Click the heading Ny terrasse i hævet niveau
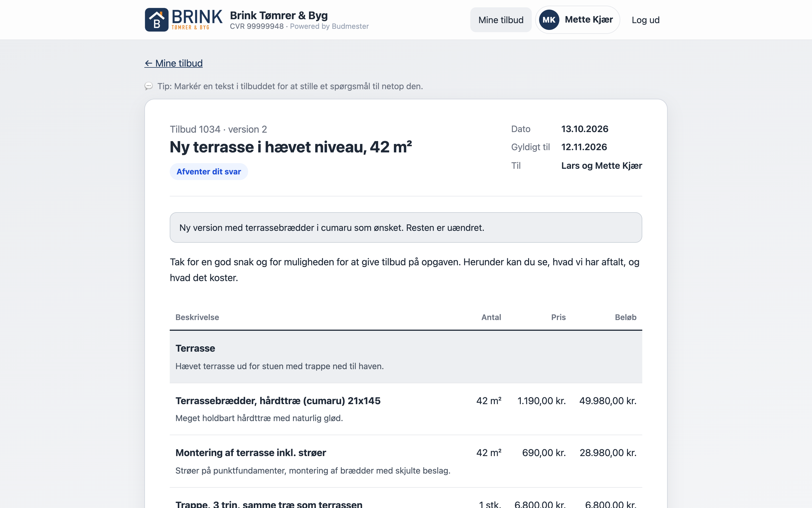The image size is (812, 508). point(291,147)
